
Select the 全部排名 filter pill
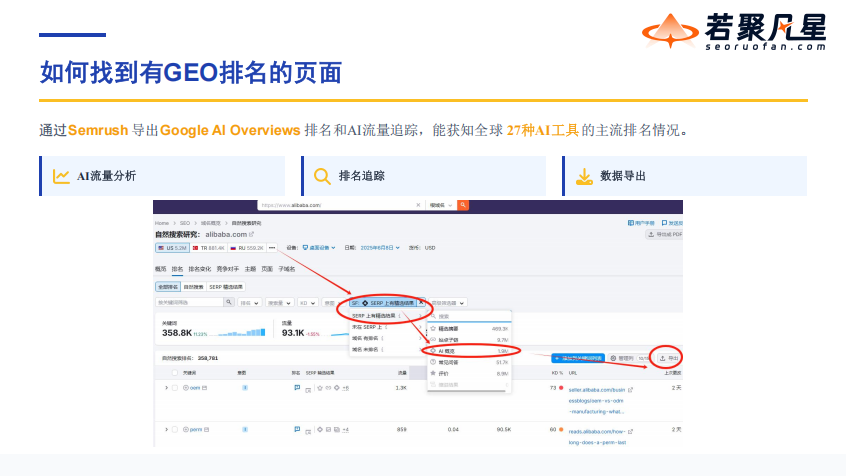click(x=168, y=287)
